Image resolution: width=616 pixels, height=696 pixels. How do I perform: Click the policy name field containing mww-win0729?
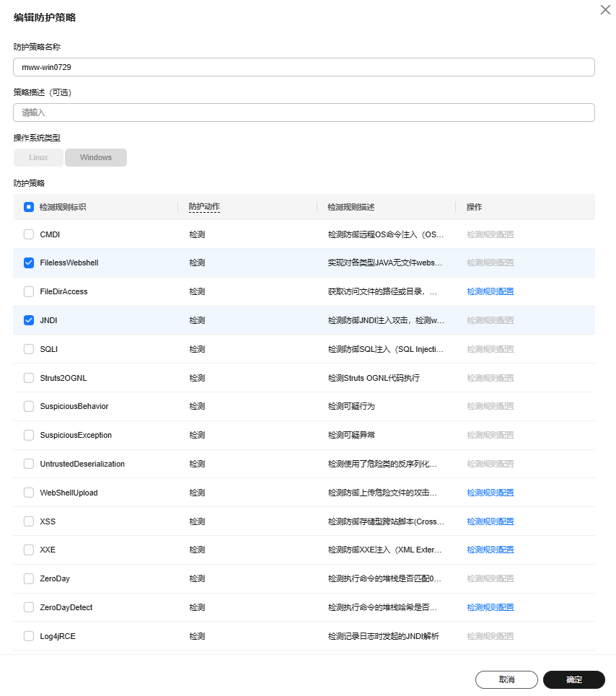(x=304, y=67)
